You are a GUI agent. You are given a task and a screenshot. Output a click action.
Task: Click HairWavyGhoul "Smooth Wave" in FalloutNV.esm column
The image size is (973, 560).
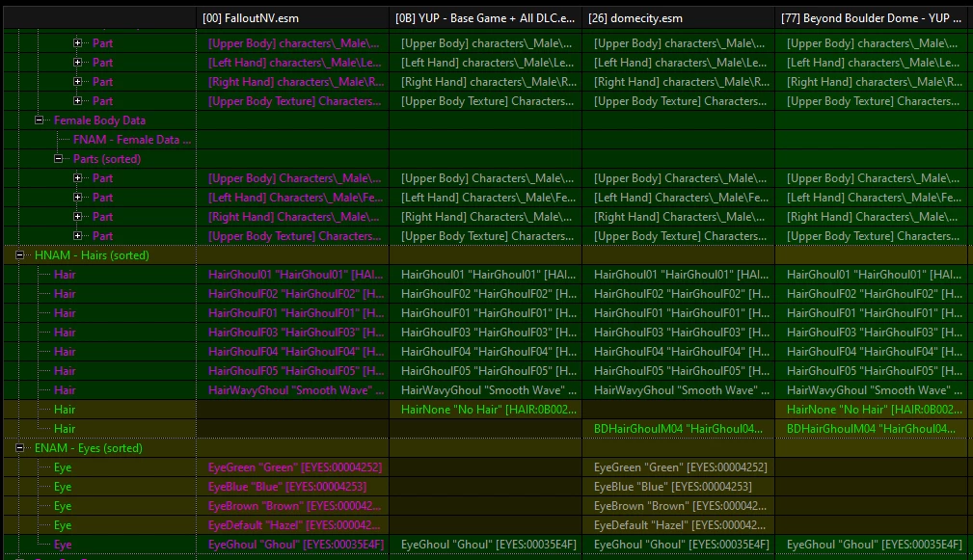pos(293,390)
